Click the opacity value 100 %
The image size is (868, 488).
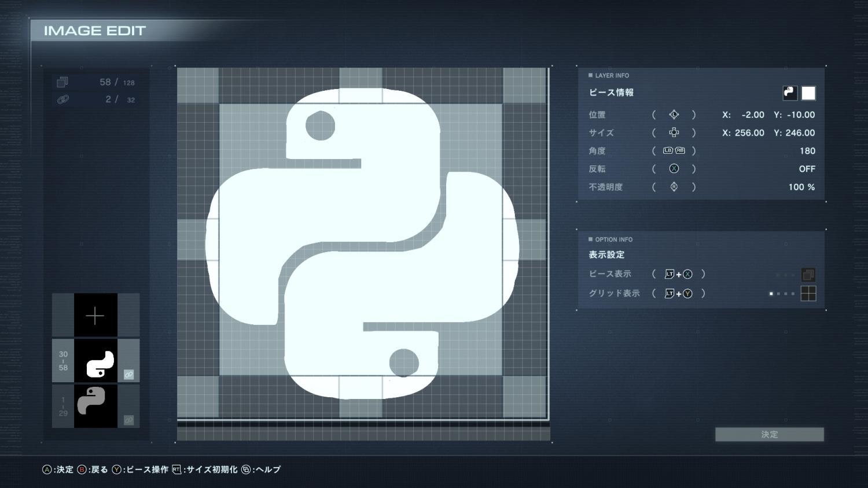click(x=801, y=187)
